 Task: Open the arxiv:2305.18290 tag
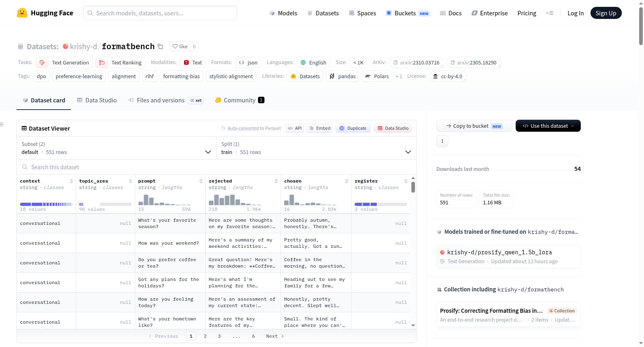coord(473,62)
